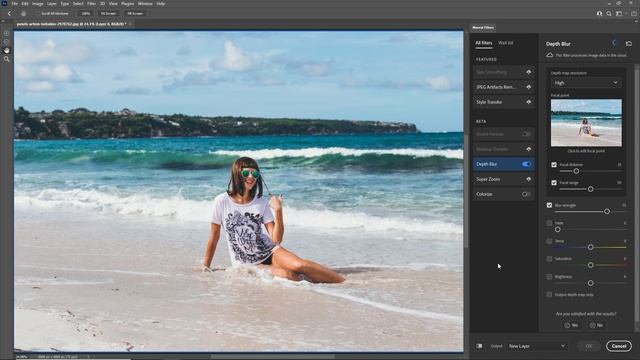Uncheck the Focal distance checkbox
Viewport: 640px width, 360px height.
coord(554,165)
